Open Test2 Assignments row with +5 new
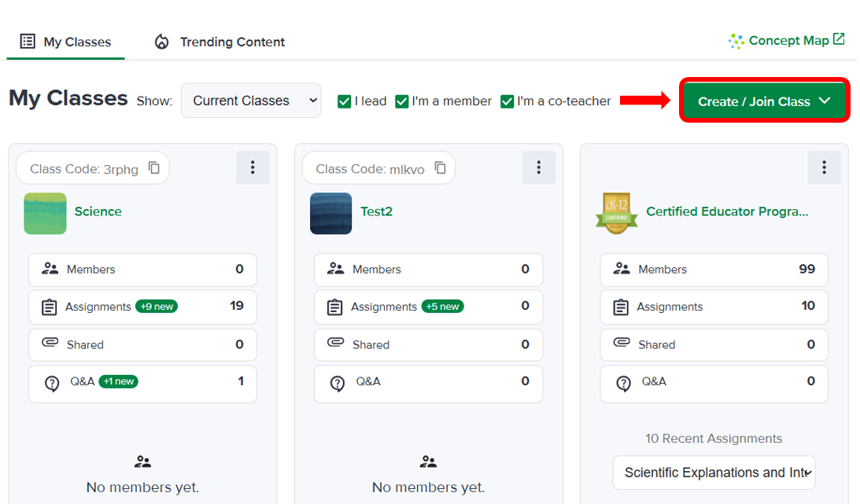 tap(428, 307)
